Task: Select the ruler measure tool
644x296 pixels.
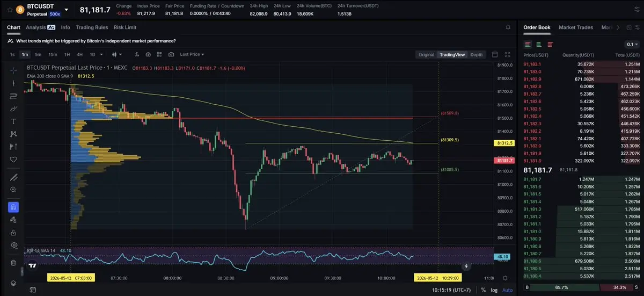Action: 13,177
